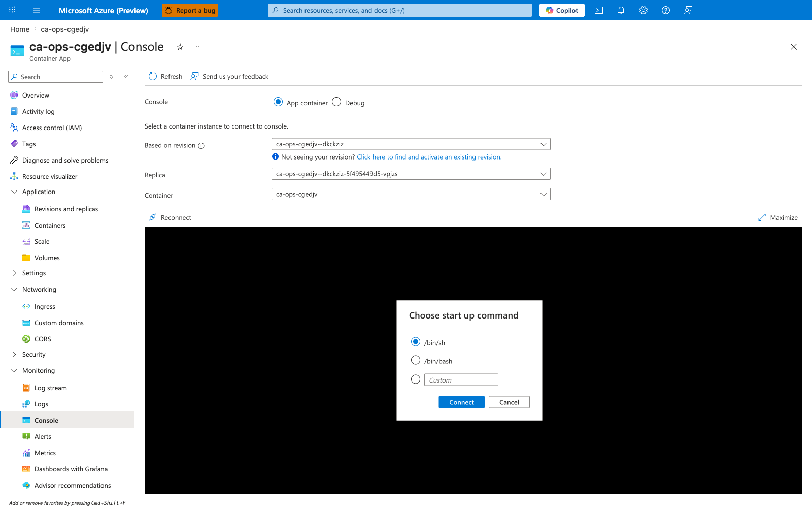812x508 pixels.
Task: Open Log stream in the sidebar
Action: pos(50,388)
